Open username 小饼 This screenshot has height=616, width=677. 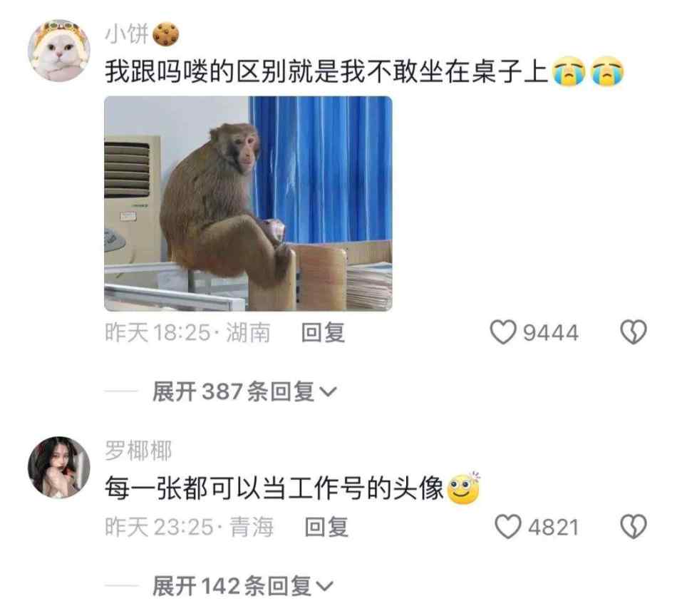tap(127, 34)
